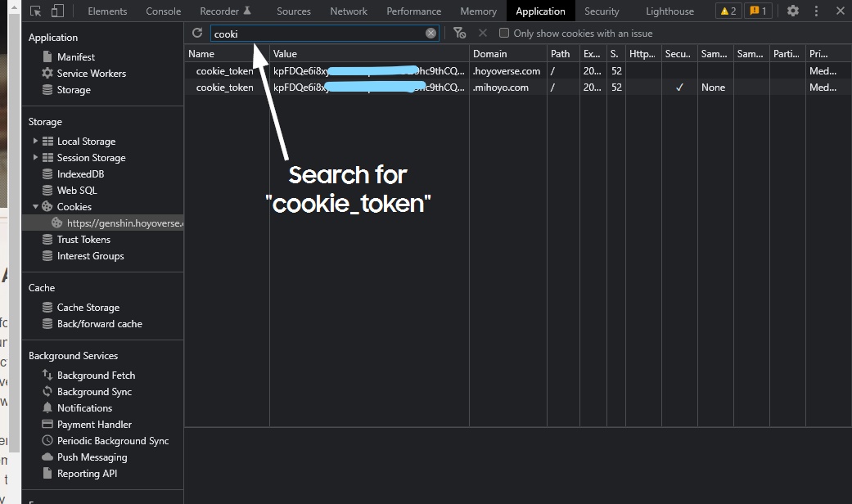The height and width of the screenshot is (504, 852).
Task: Switch to the Console tab
Action: (163, 11)
